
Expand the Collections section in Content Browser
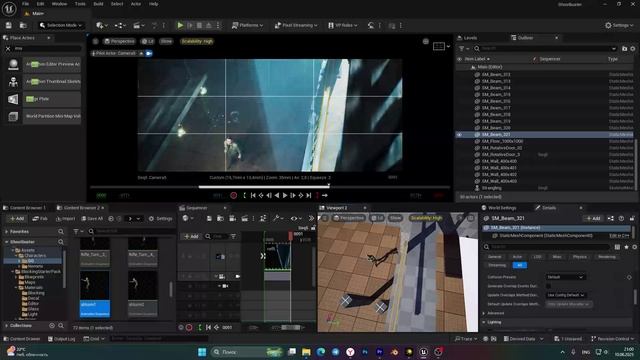[7, 326]
